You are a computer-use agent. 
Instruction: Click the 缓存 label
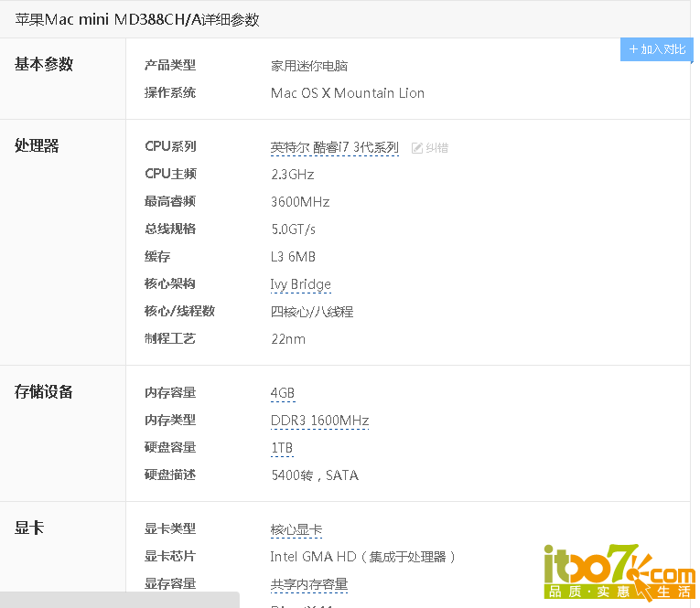point(157,257)
